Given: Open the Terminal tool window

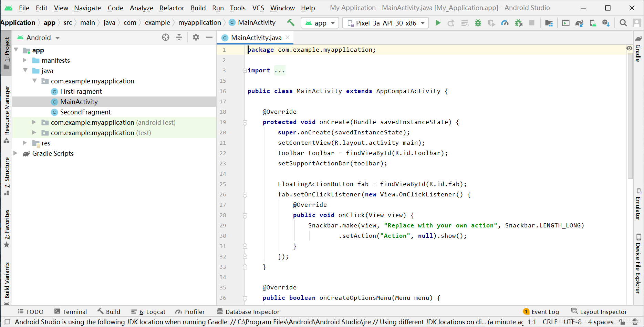Looking at the screenshot, I should coord(71,311).
